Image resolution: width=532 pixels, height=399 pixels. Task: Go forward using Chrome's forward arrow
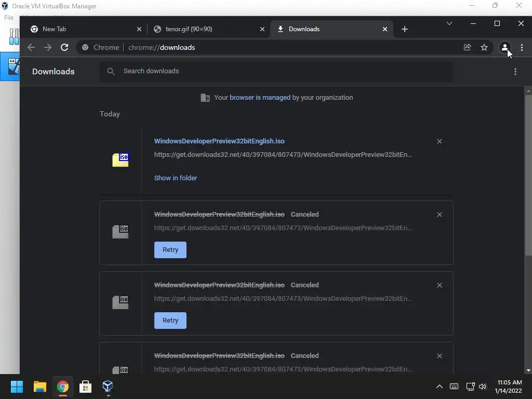coord(48,47)
